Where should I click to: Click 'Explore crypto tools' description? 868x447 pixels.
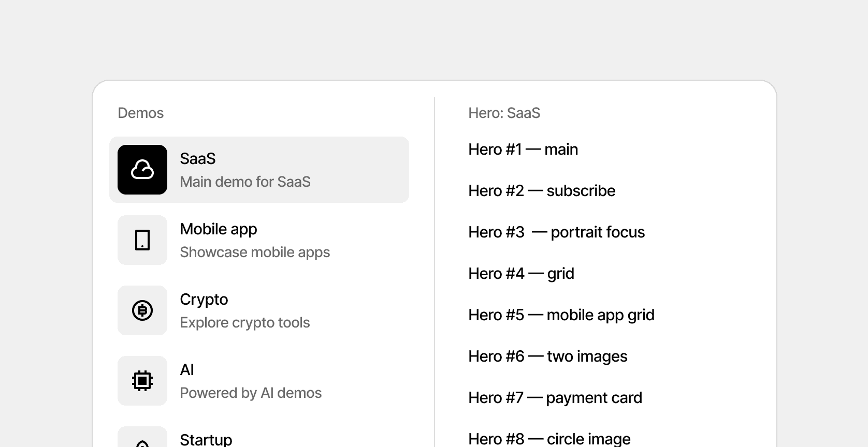pyautogui.click(x=245, y=322)
